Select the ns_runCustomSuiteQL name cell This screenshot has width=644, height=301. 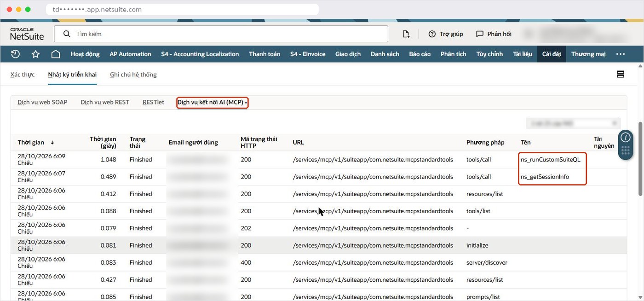(551, 160)
